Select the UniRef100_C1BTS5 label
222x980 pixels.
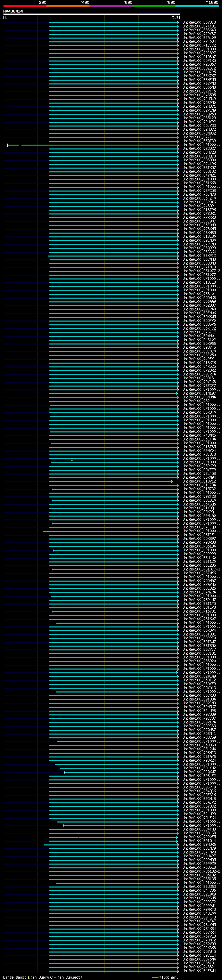click(x=199, y=447)
